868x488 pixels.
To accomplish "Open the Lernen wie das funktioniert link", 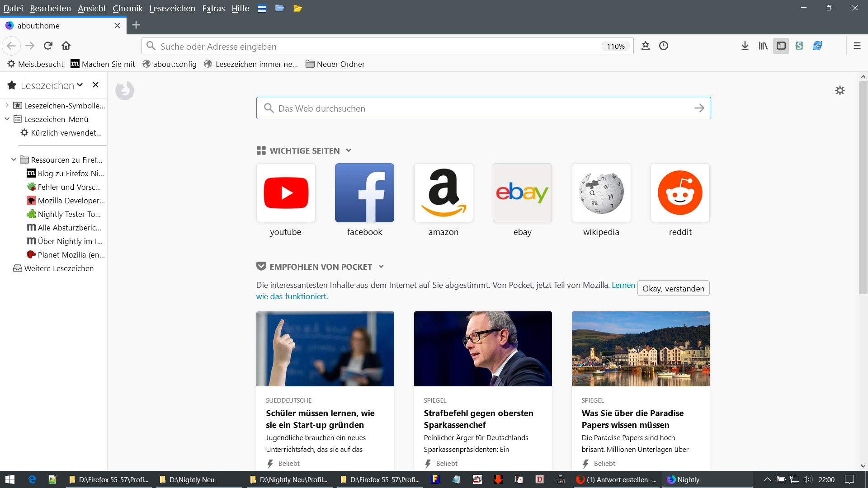I will (x=623, y=285).
